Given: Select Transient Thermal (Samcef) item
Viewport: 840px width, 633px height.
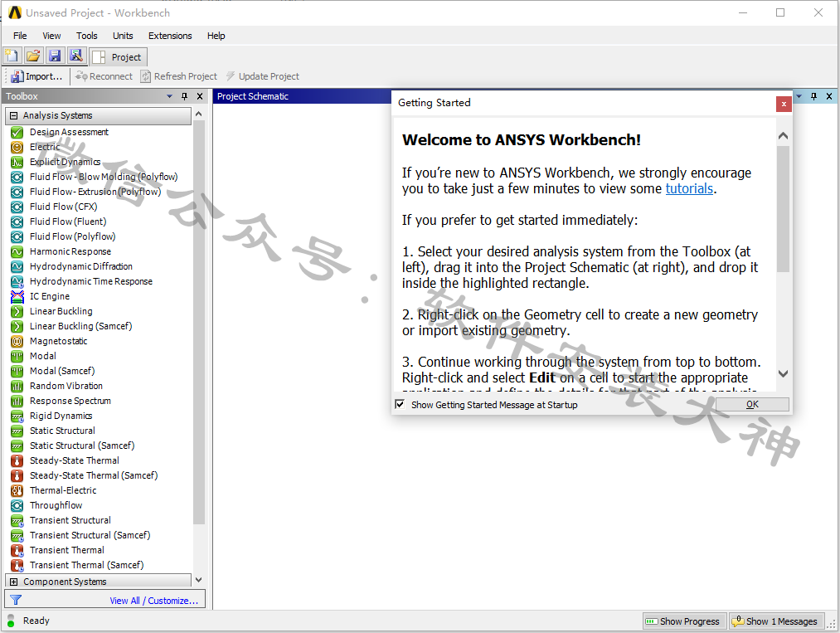Looking at the screenshot, I should point(78,566).
